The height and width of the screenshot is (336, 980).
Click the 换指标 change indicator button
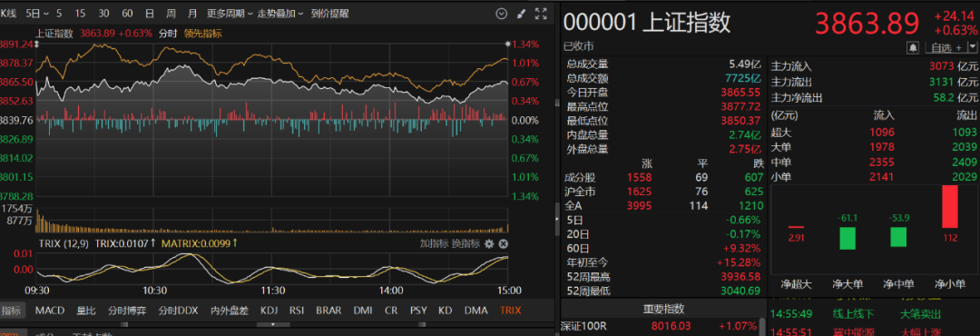coord(465,244)
